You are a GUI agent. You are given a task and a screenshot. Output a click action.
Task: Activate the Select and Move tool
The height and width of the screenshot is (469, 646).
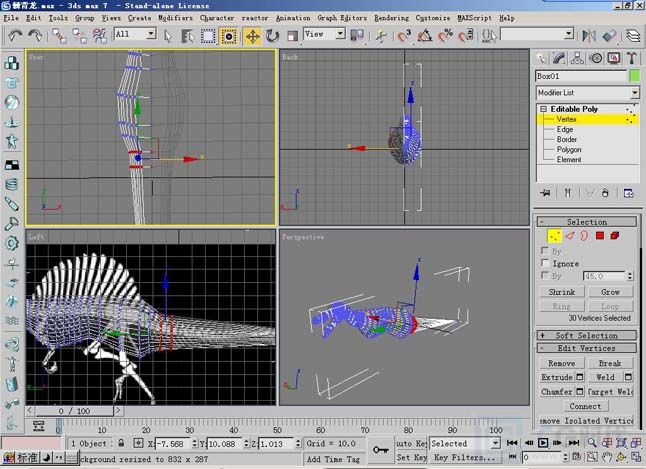pos(252,36)
